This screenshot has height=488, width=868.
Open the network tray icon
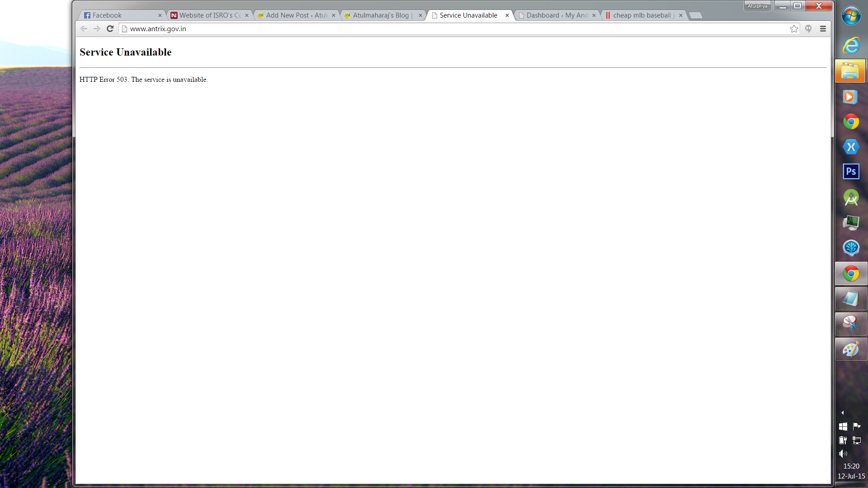pos(857,440)
